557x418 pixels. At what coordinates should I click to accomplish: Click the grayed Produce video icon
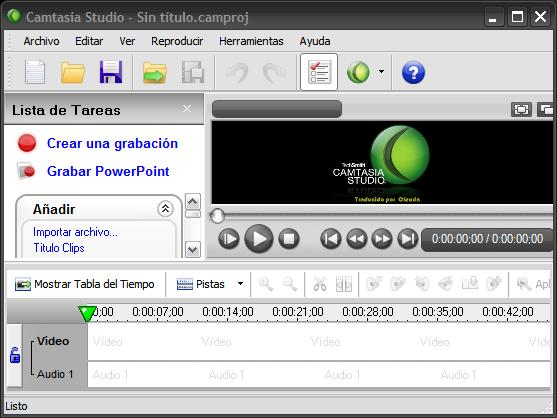(193, 72)
